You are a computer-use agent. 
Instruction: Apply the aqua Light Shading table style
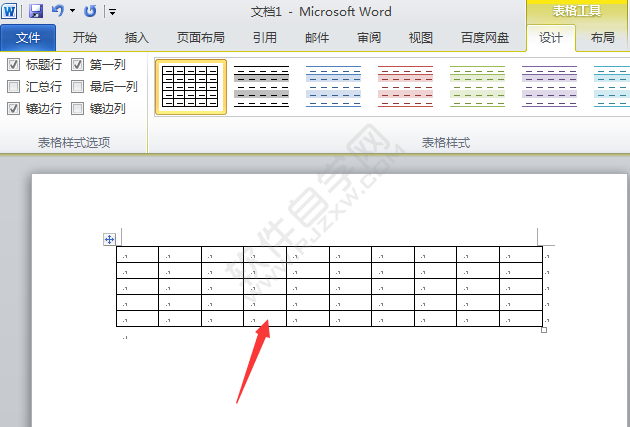(x=612, y=86)
